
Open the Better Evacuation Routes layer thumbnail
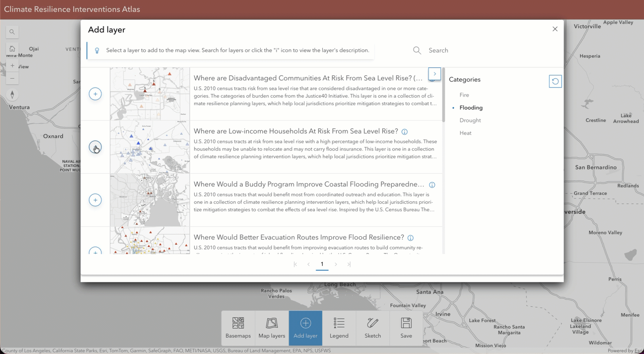click(x=150, y=240)
